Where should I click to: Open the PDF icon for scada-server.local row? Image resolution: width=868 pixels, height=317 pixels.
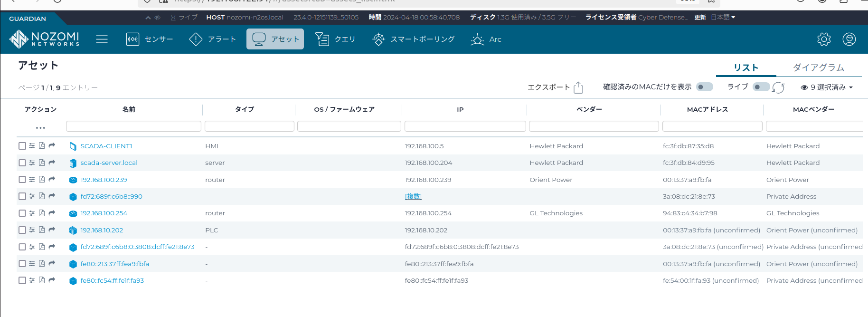click(x=42, y=163)
